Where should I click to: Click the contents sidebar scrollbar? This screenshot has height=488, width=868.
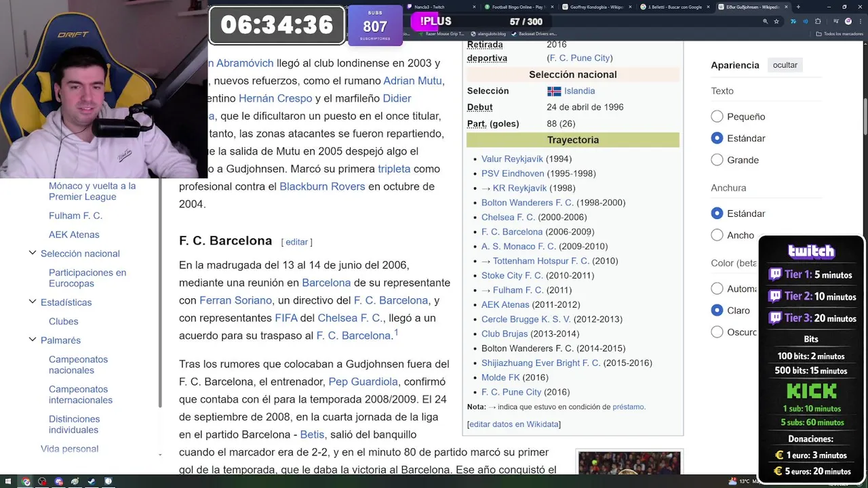[160, 293]
